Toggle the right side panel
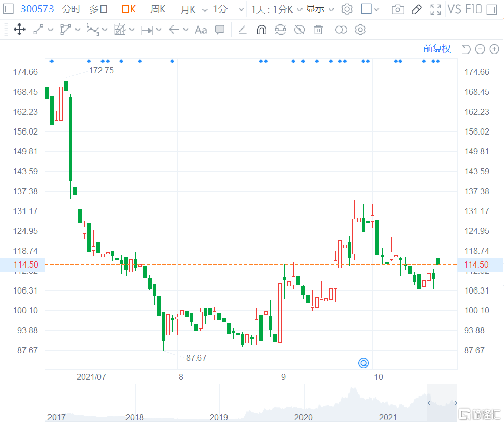The height and width of the screenshot is (424, 504). pos(492,10)
